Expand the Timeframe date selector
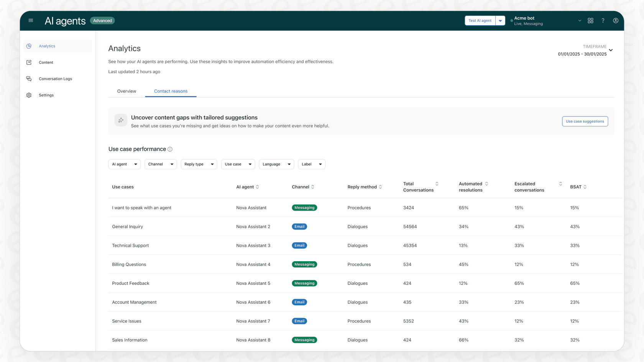This screenshot has width=644, height=362. 611,50
